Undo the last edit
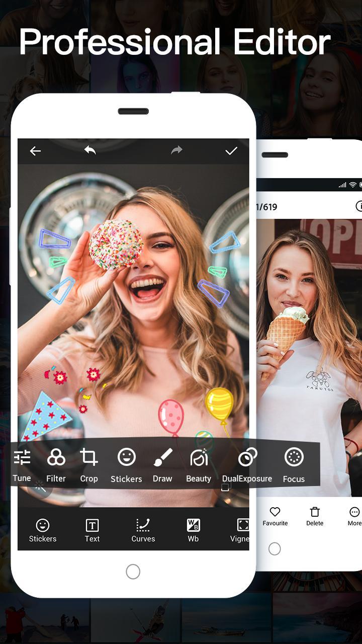362x644 pixels. pyautogui.click(x=90, y=150)
